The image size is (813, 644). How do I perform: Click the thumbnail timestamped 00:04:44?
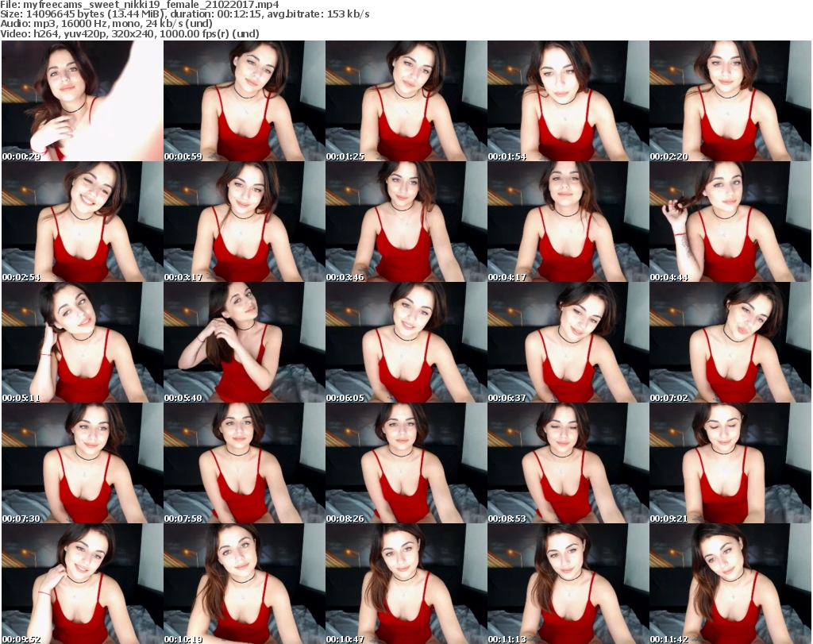click(730, 222)
